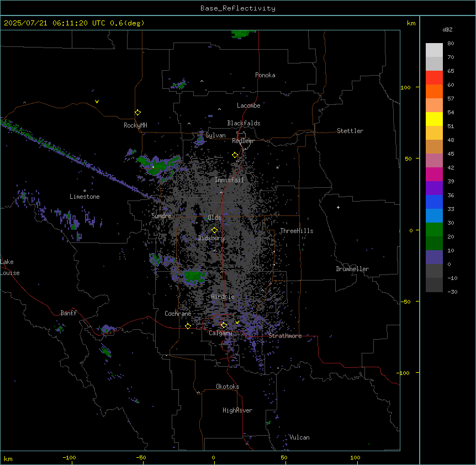This screenshot has height=465, width=476.
Task: Select the Lake Louise label
Action: (x=10, y=267)
